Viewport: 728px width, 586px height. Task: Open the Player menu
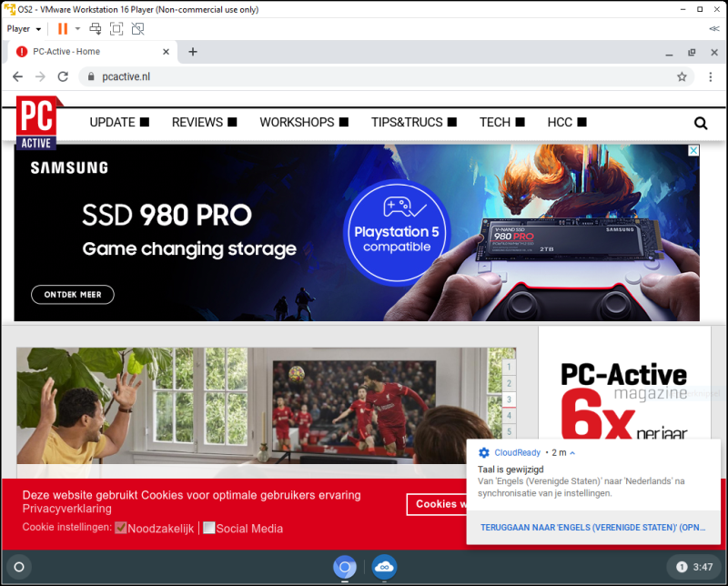(24, 29)
